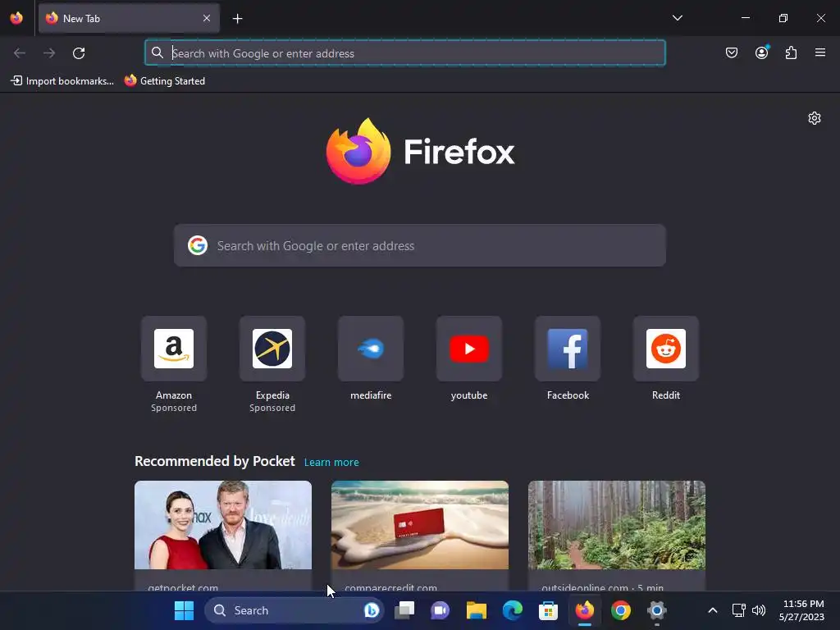Click the Firefox taskbar icon
The image size is (840, 630).
coord(584,610)
